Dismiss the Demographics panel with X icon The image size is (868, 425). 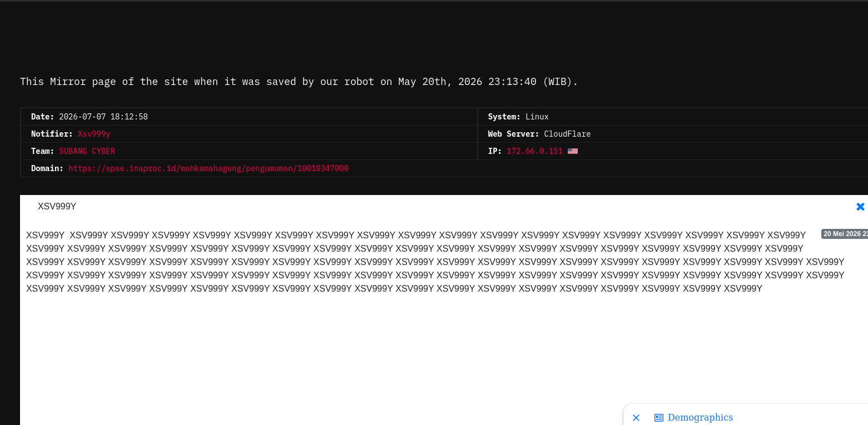tap(636, 418)
